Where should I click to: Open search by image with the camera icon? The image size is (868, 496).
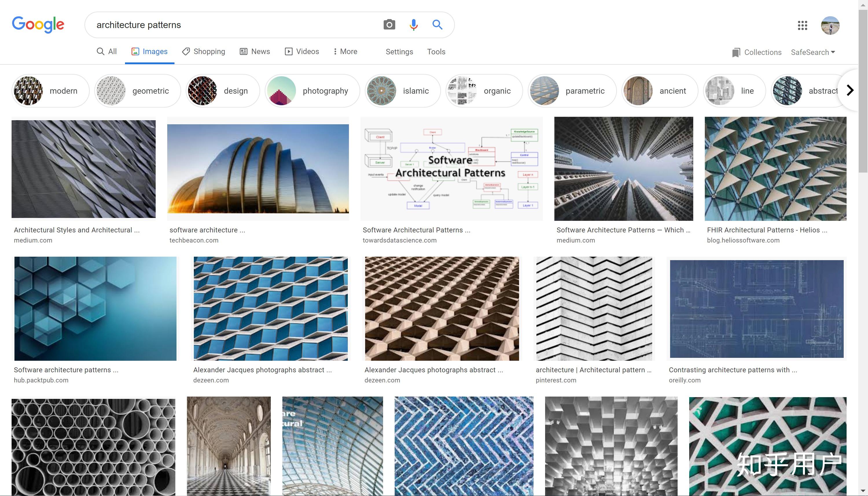[x=389, y=25]
